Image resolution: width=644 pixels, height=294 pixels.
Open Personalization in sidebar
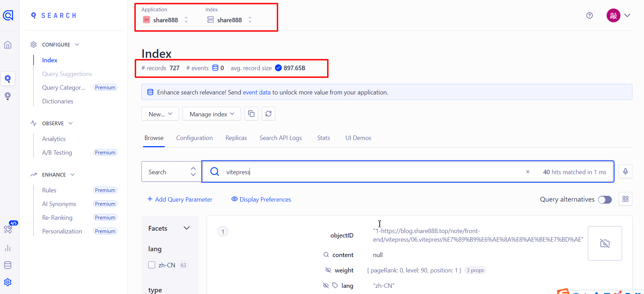(62, 231)
